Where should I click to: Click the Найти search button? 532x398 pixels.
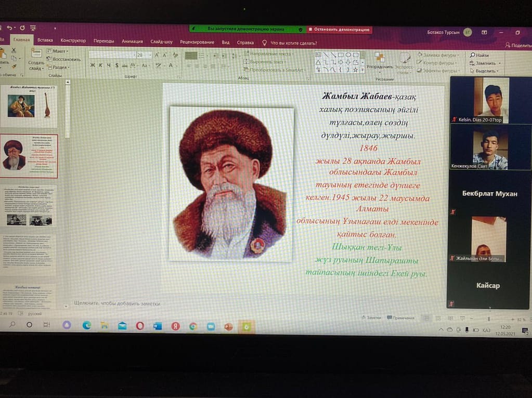[x=479, y=55]
